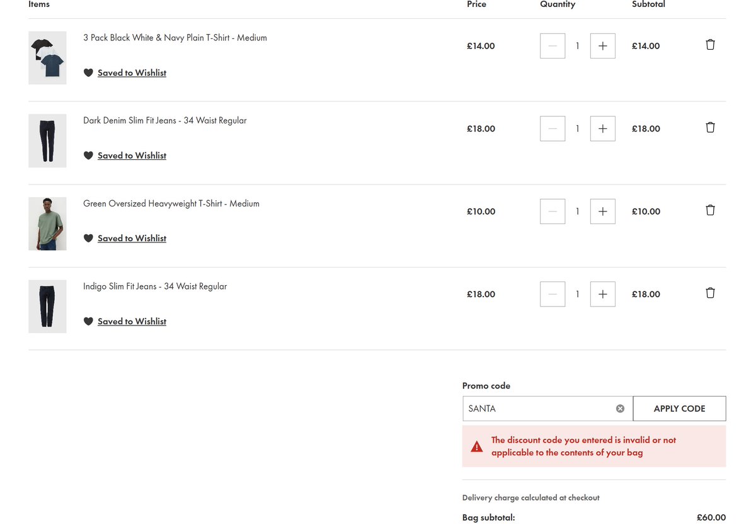Decrease quantity of Green Oversized T-Shirt

coord(553,212)
